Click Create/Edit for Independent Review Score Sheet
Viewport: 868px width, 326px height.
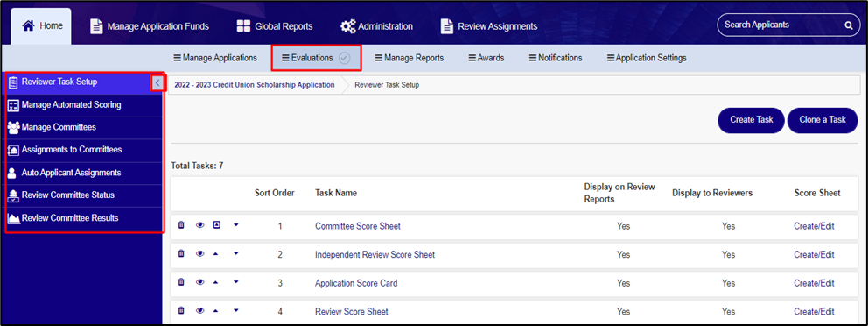click(x=814, y=254)
